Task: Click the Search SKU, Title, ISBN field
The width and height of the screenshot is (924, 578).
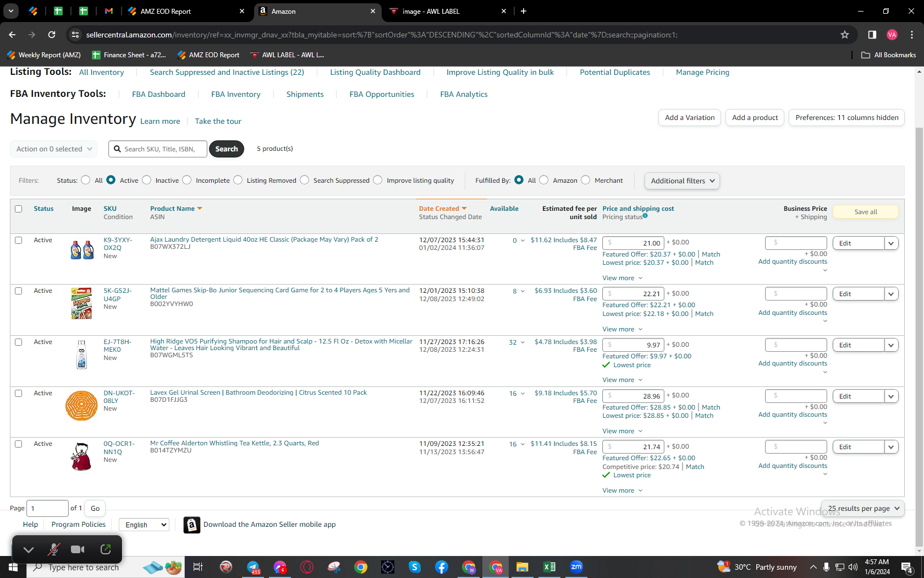Action: (x=158, y=149)
